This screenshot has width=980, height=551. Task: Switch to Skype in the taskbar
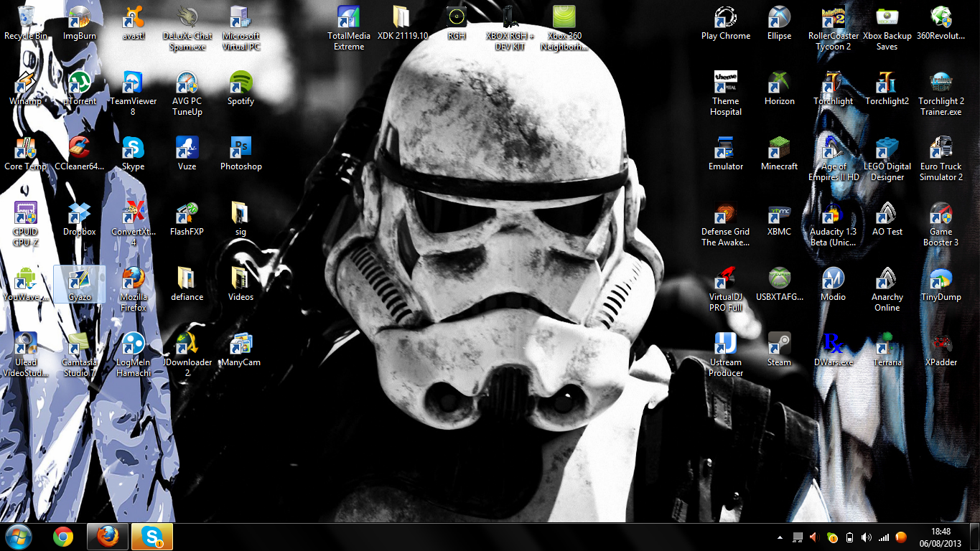coord(152,537)
